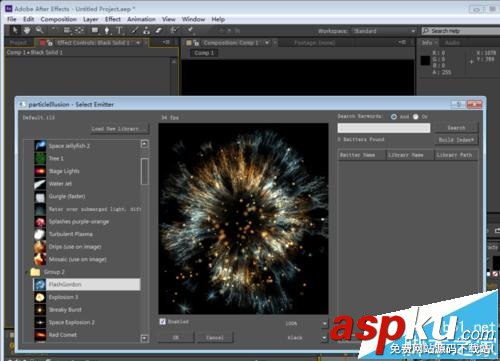Sort by Library Path column header

(456, 155)
